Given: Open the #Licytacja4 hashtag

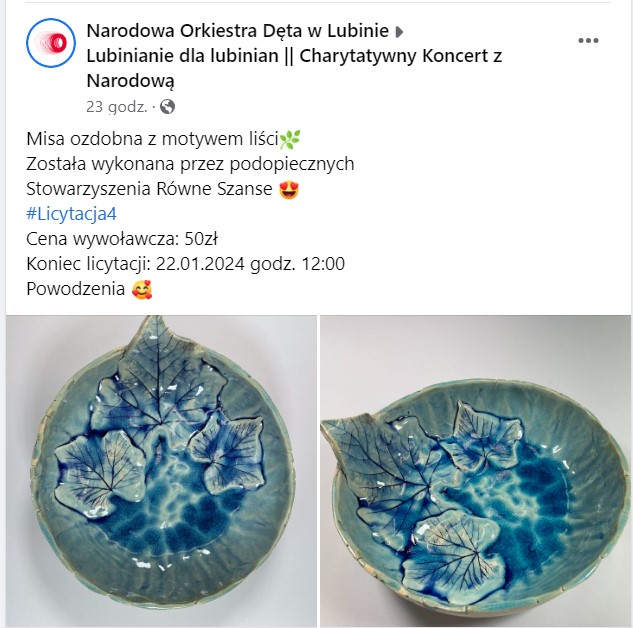Looking at the screenshot, I should pyautogui.click(x=71, y=214).
